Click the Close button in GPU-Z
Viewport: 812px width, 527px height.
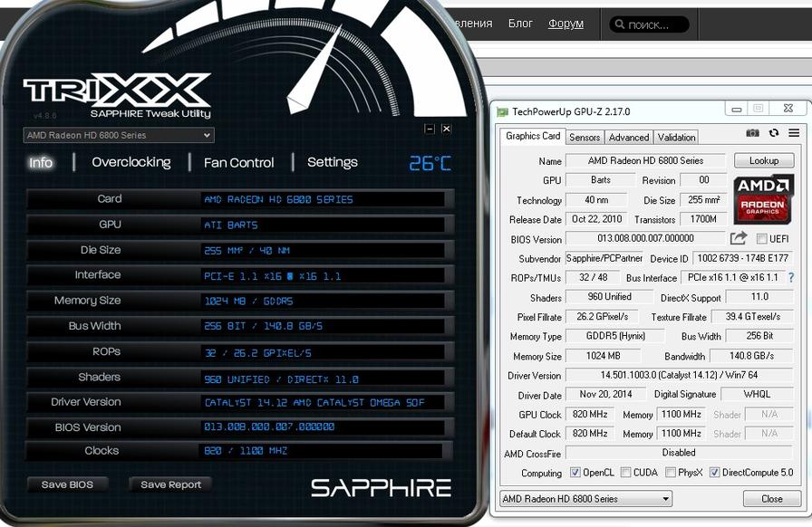click(771, 499)
